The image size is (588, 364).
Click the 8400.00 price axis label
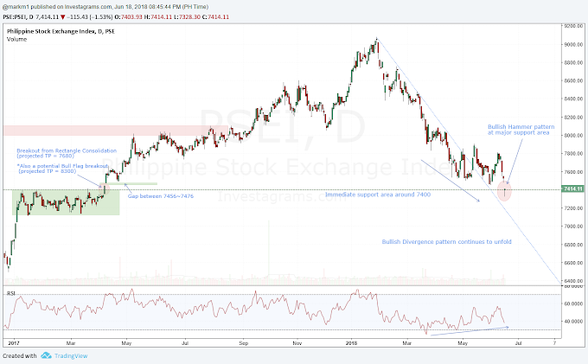574,99
